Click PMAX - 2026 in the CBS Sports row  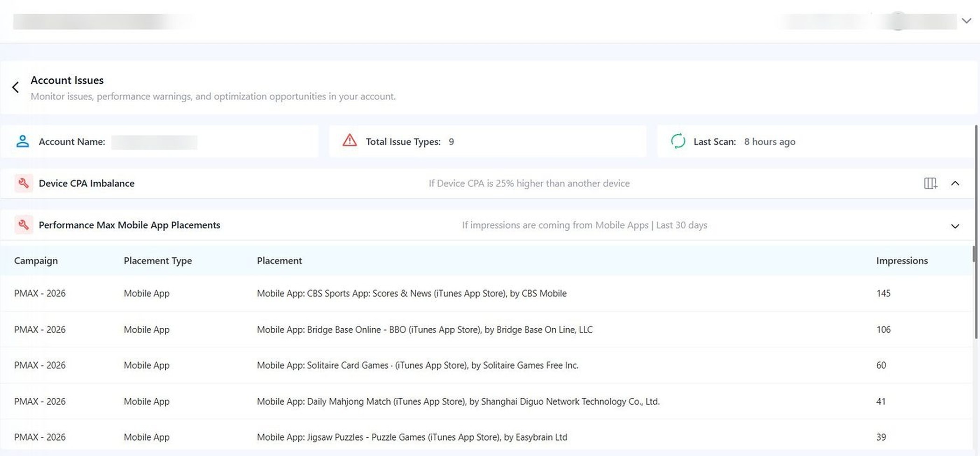[40, 293]
